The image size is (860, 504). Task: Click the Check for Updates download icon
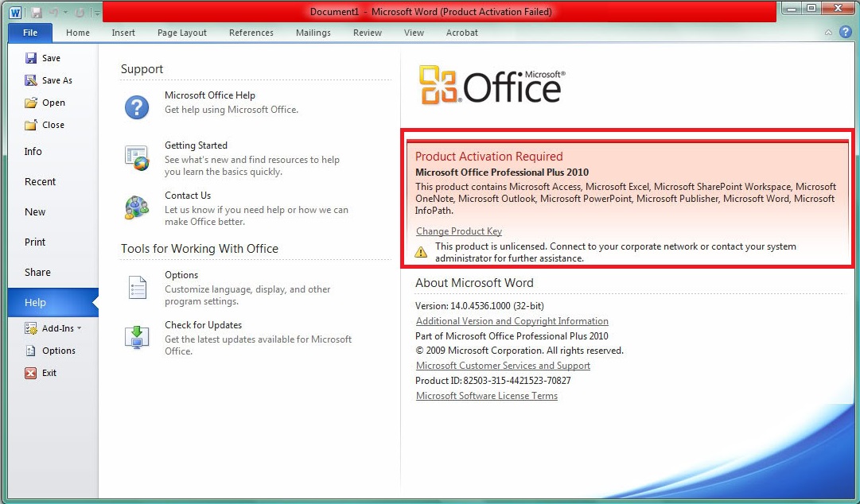[137, 337]
